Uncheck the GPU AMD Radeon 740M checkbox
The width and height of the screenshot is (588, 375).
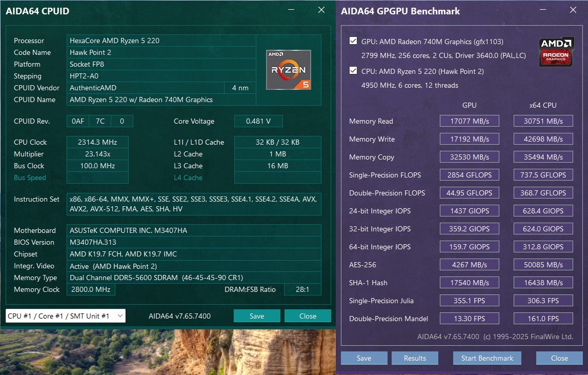(353, 42)
